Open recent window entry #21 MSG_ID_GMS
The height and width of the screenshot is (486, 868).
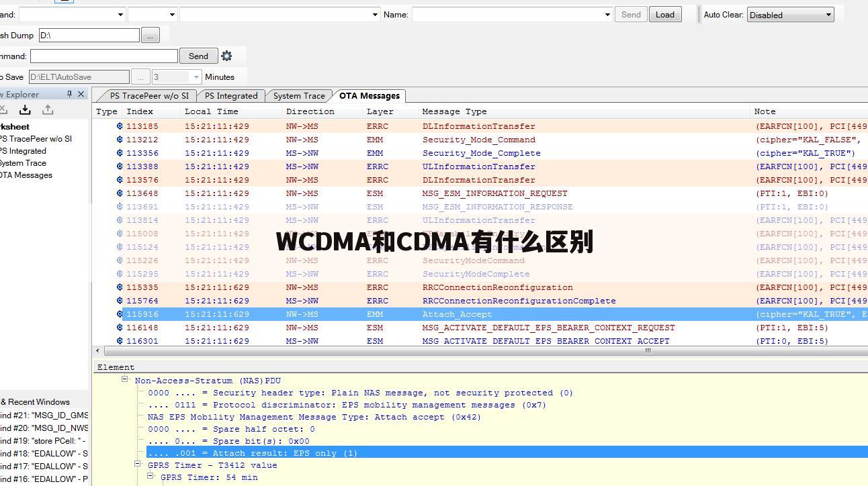tap(44, 416)
